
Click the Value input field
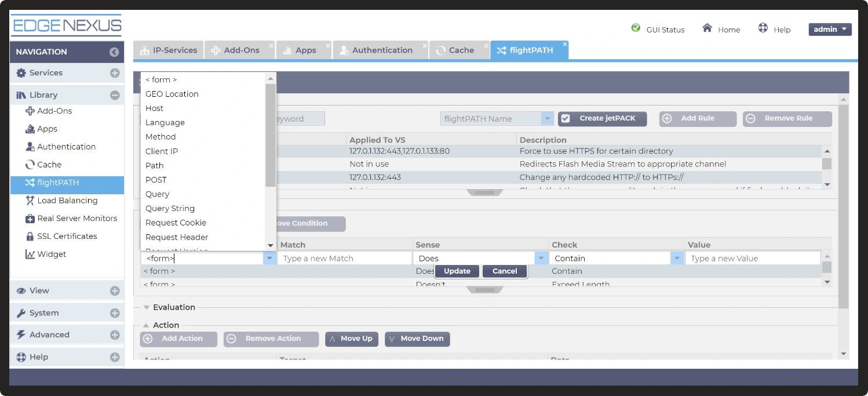(753, 259)
